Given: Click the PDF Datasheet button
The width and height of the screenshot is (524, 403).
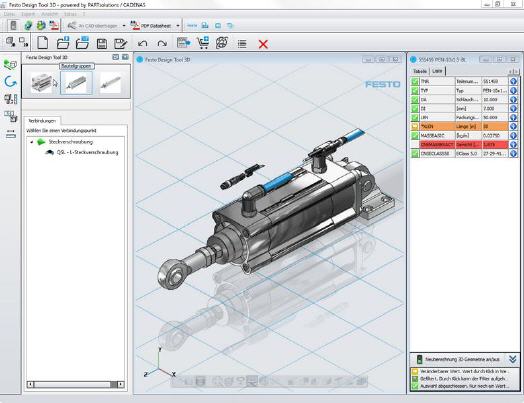Looking at the screenshot, I should coord(151,26).
